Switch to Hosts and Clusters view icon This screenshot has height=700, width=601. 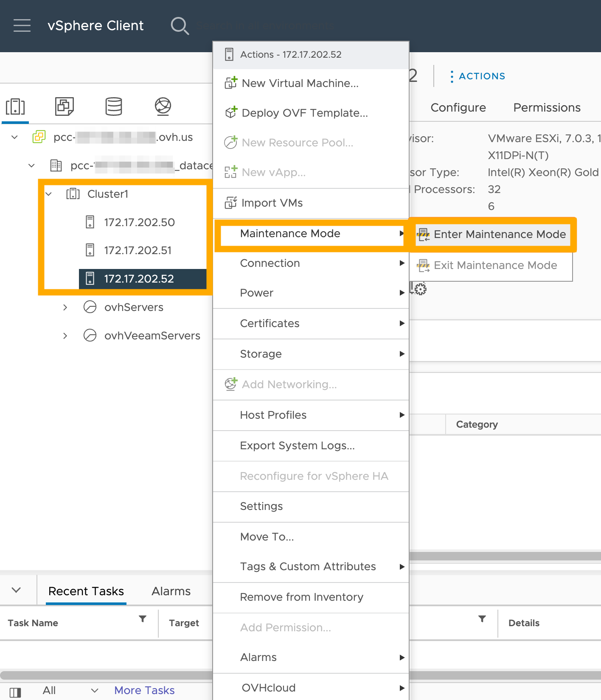click(x=15, y=106)
